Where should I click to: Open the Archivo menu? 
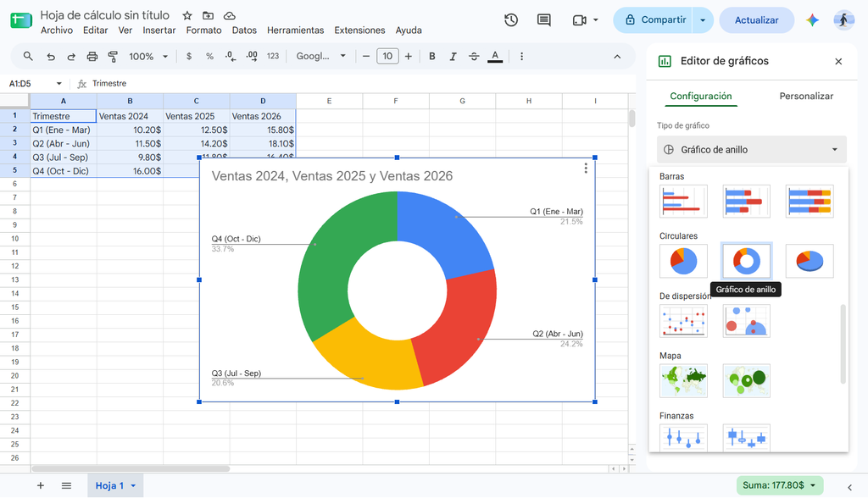pos(57,30)
